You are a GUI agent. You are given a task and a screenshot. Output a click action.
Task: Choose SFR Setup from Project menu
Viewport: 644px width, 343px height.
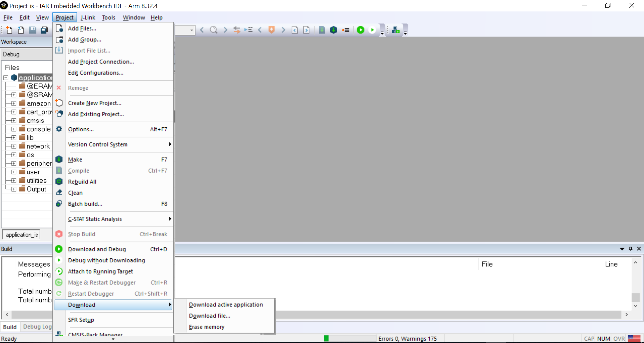(114, 319)
